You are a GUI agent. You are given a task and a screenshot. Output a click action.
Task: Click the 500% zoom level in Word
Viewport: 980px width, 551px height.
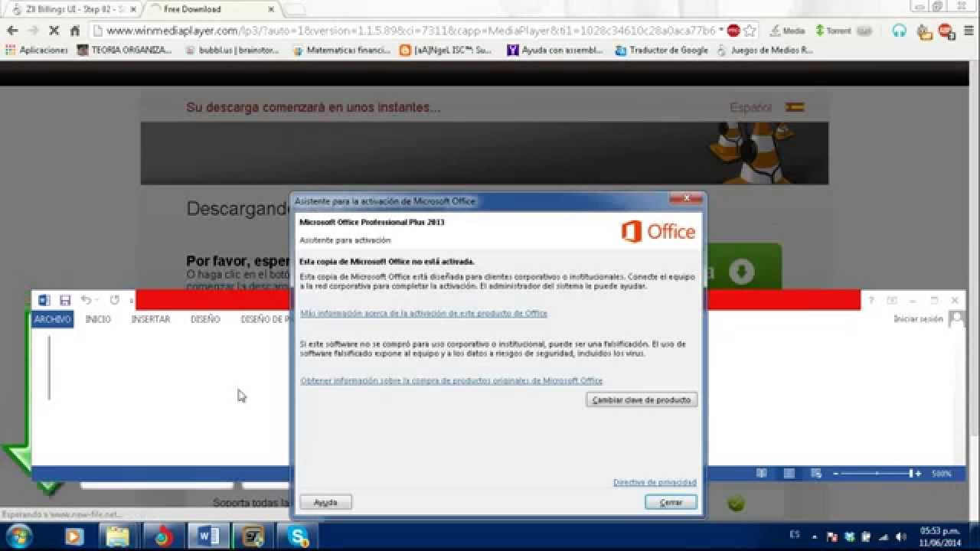(941, 474)
